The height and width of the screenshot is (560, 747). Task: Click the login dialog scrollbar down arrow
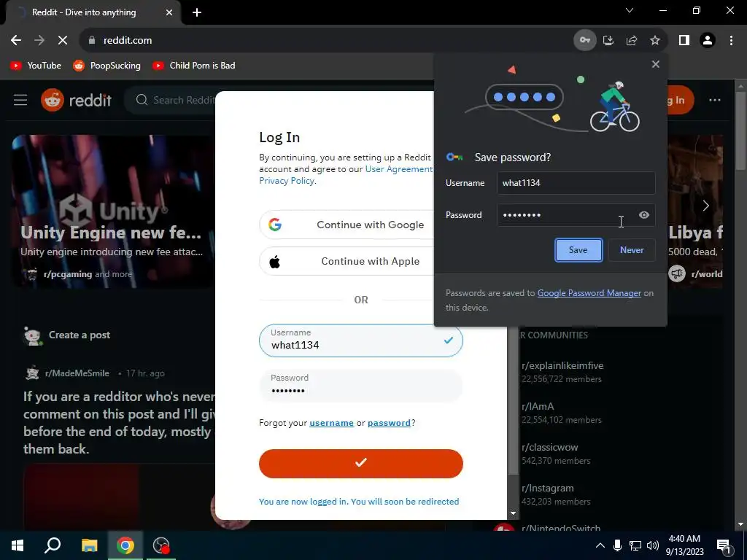513,513
